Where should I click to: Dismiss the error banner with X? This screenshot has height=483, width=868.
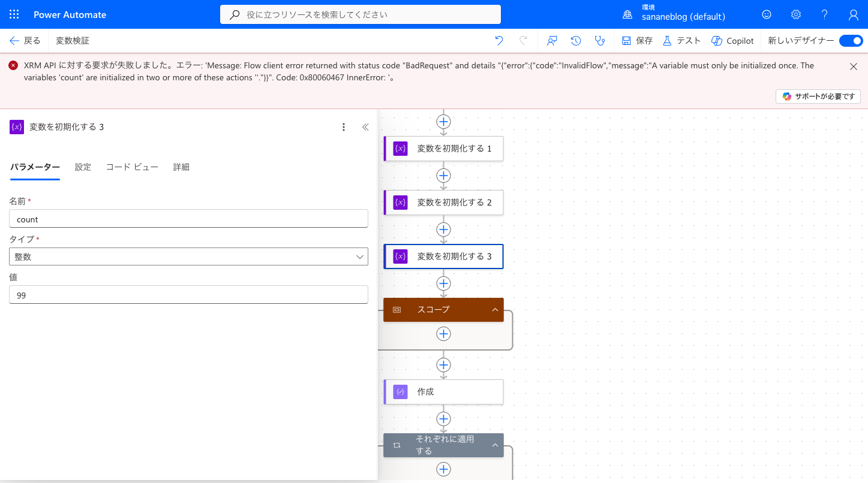pos(854,67)
